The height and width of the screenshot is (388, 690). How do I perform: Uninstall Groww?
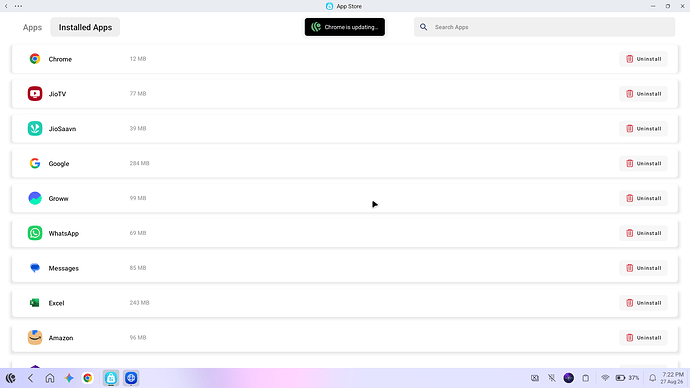643,198
